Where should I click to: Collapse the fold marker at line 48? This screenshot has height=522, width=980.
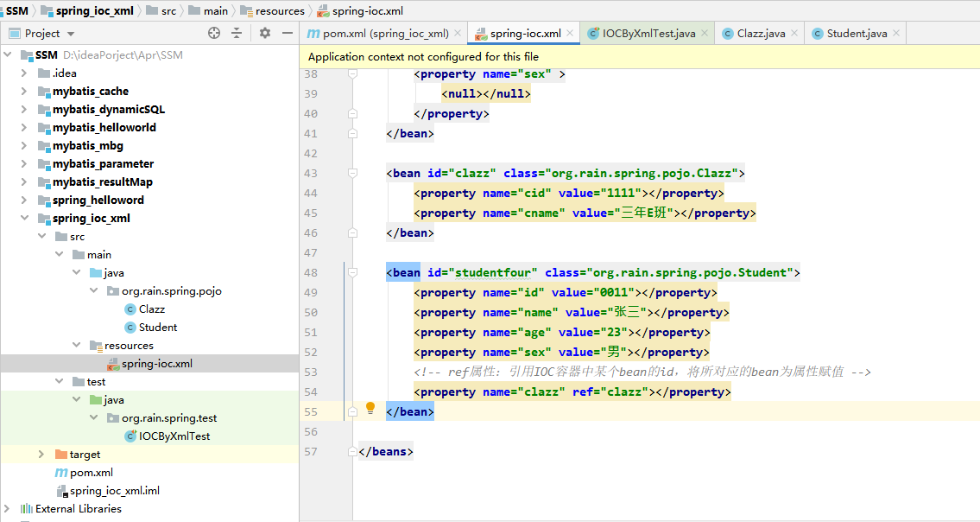tap(352, 273)
